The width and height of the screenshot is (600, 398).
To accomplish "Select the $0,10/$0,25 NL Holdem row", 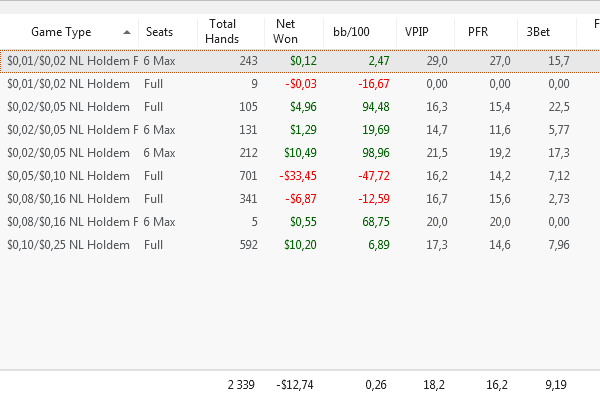I will coord(300,245).
